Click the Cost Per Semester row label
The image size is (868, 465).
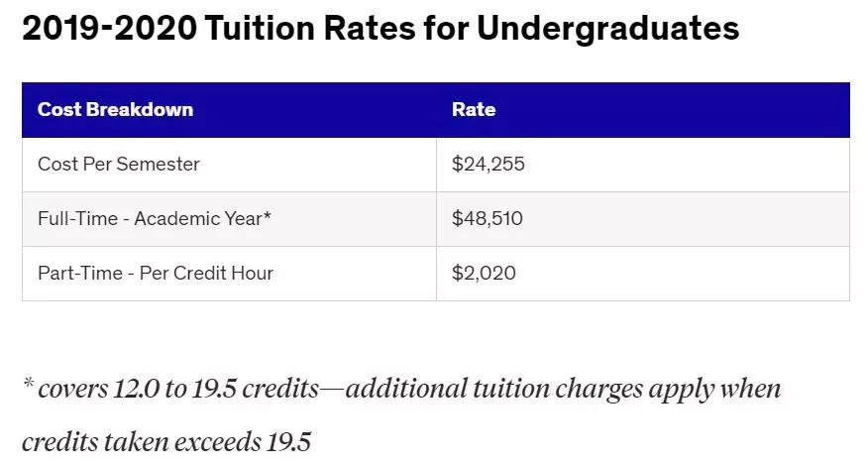119,164
